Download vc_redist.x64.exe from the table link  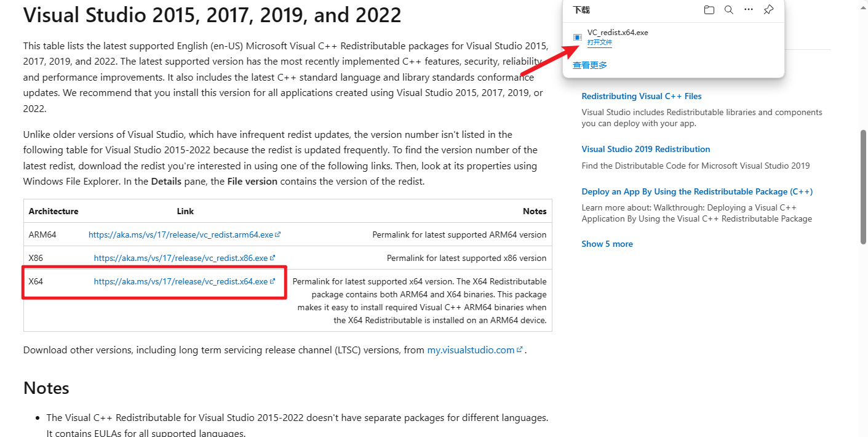[180, 281]
